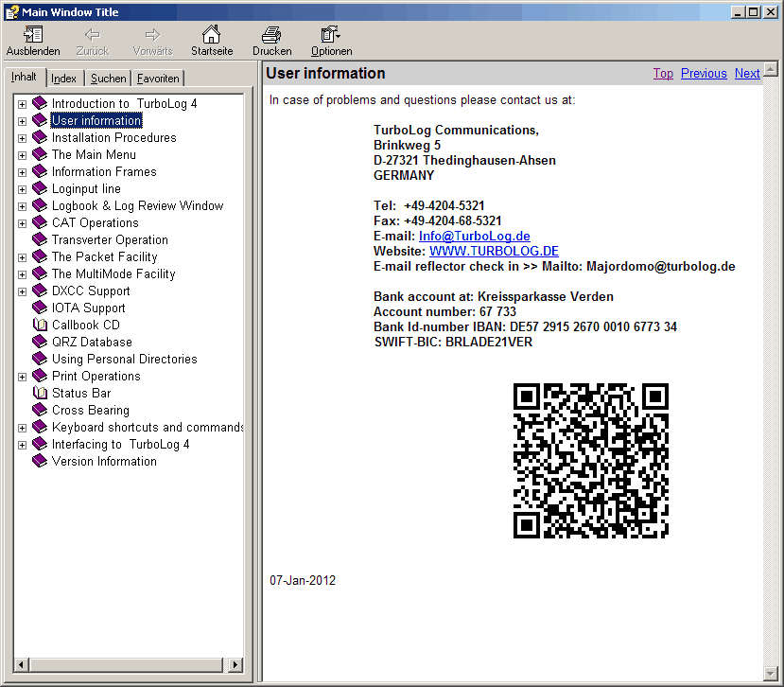The height and width of the screenshot is (687, 784).
Task: Click the QR code image
Action: (x=591, y=461)
